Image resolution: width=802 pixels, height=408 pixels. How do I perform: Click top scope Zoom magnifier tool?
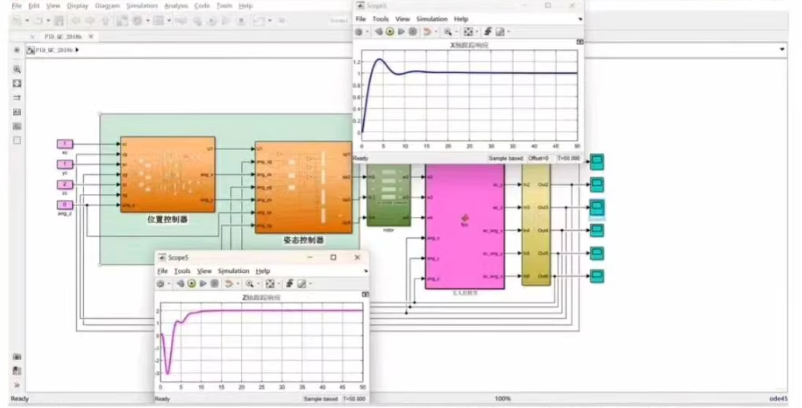(448, 32)
